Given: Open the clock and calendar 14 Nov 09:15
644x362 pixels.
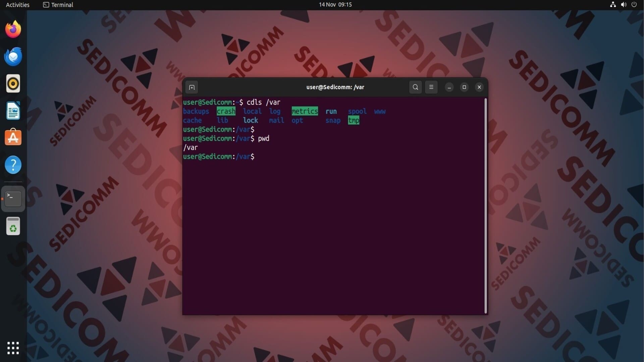Looking at the screenshot, I should pos(335,5).
